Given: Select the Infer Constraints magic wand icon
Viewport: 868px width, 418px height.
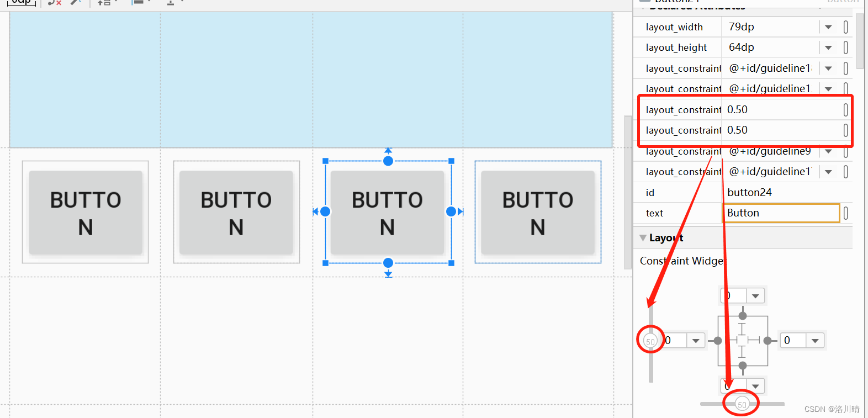Looking at the screenshot, I should 76,2.
